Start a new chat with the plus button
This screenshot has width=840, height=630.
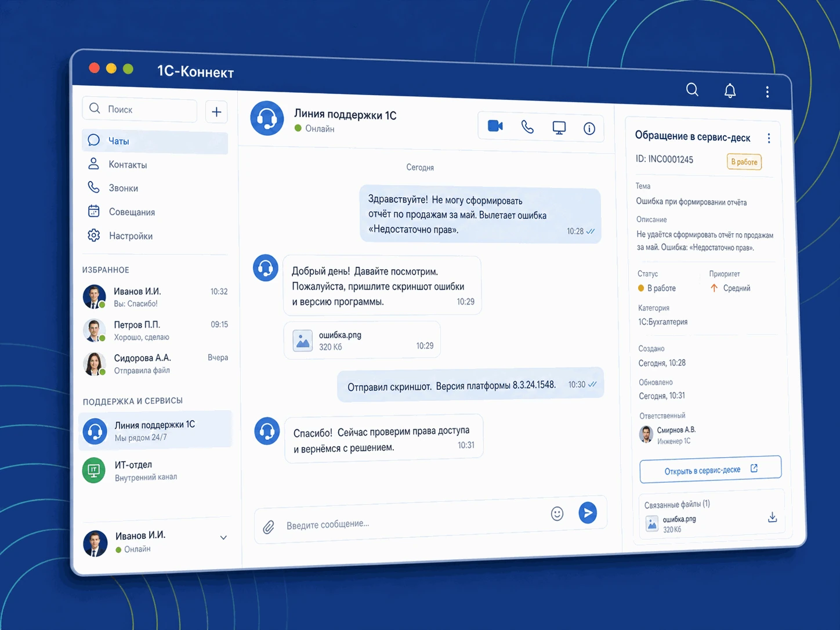coord(216,111)
